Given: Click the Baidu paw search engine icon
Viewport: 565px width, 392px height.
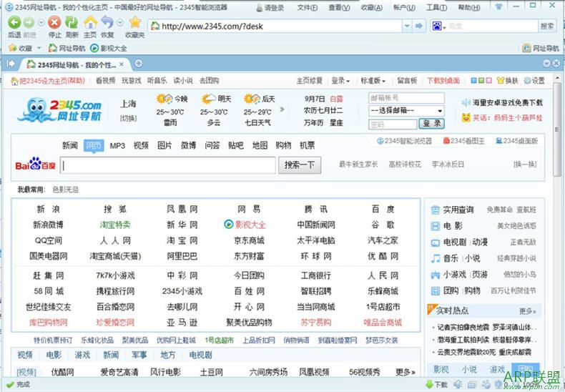Looking at the screenshot, I should click(x=437, y=26).
